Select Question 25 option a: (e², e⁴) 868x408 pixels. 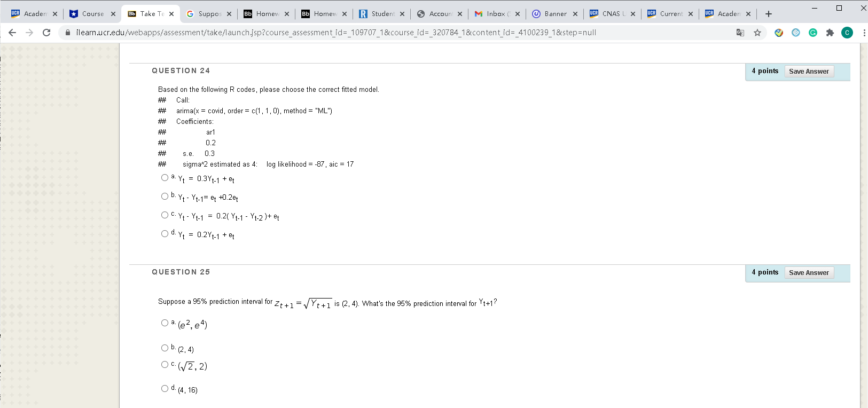(165, 323)
